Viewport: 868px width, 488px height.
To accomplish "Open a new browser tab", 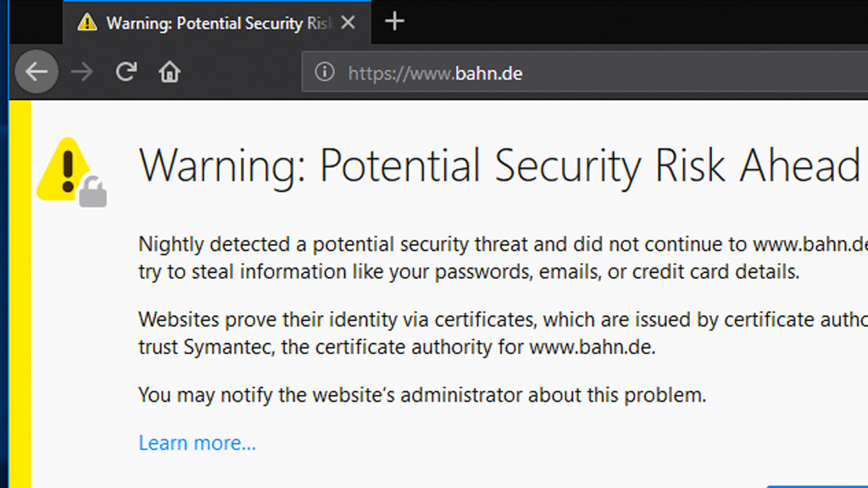I will pos(395,21).
